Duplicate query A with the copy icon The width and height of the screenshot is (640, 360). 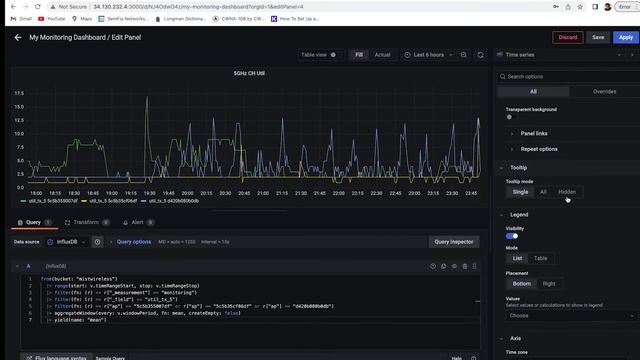[x=443, y=267]
